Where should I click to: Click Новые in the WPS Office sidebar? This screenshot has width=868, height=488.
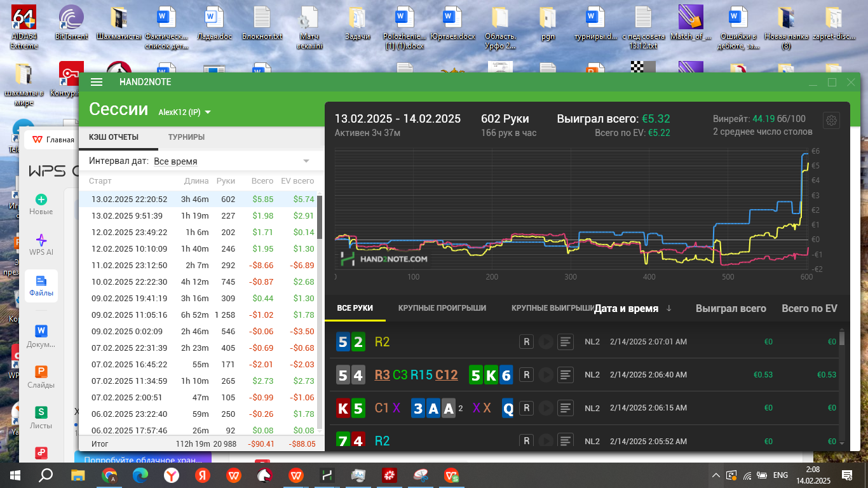click(x=41, y=205)
